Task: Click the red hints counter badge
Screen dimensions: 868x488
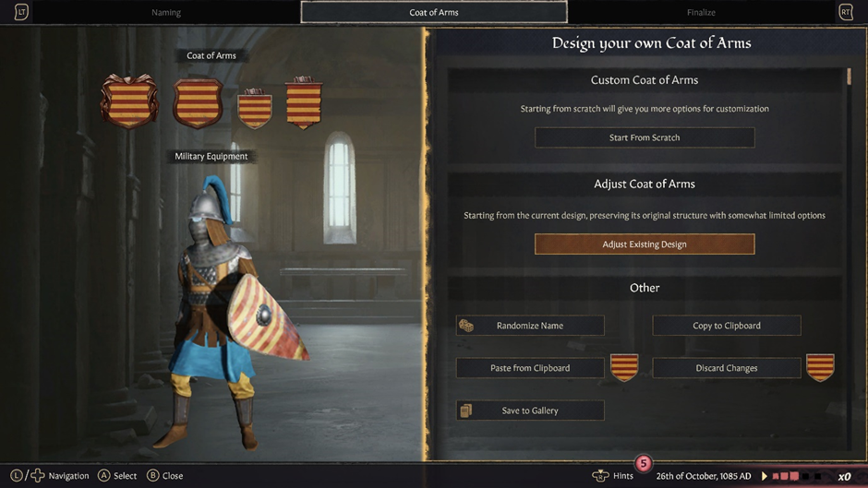Action: [x=644, y=463]
